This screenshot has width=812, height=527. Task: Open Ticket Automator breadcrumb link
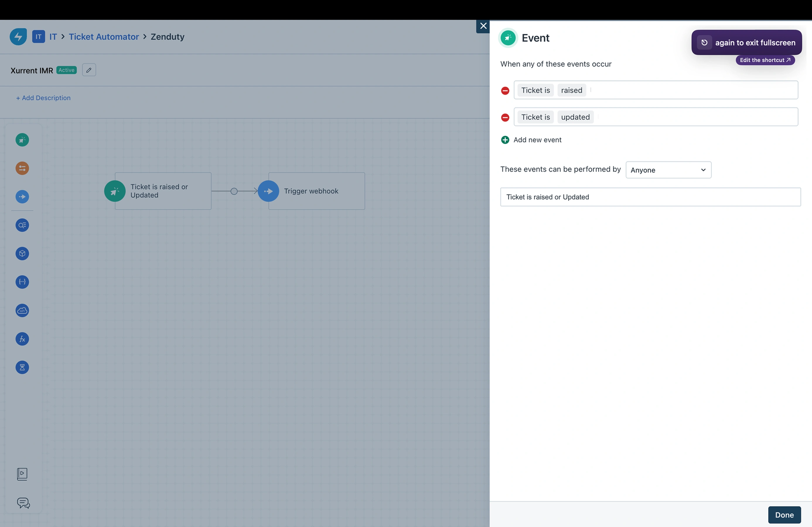point(104,37)
